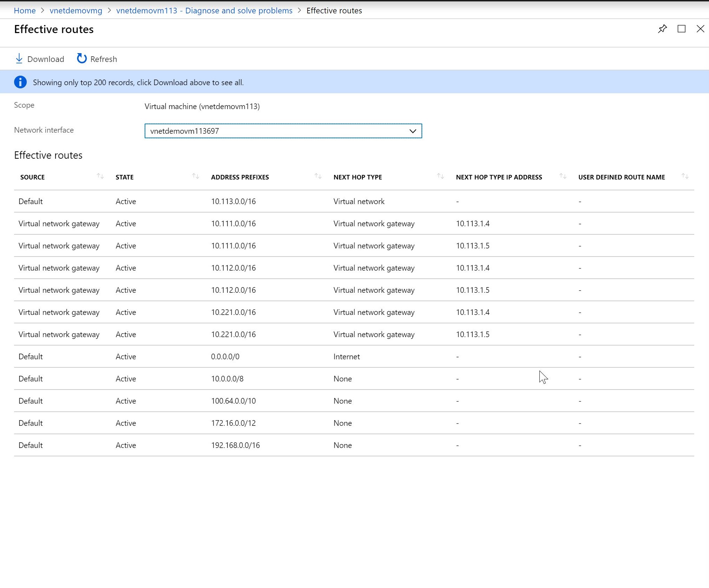Click Active state in 10.113.0.0/16 row
The image size is (709, 588).
point(126,201)
